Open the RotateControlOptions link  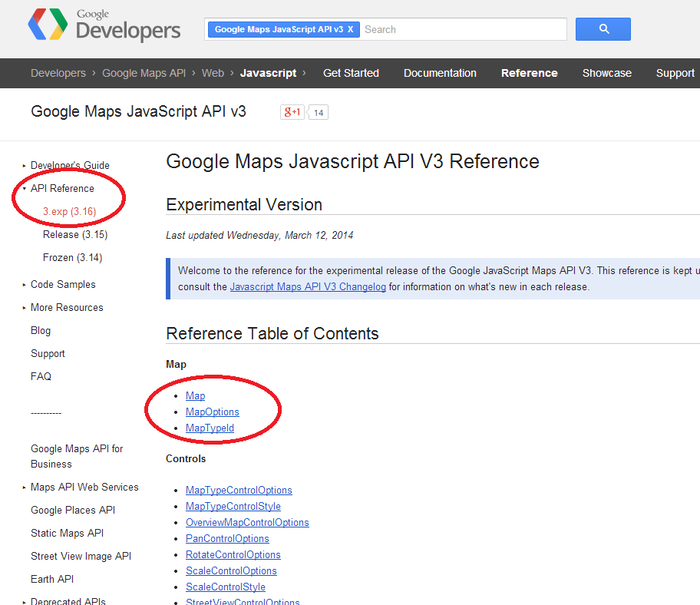pyautogui.click(x=233, y=554)
